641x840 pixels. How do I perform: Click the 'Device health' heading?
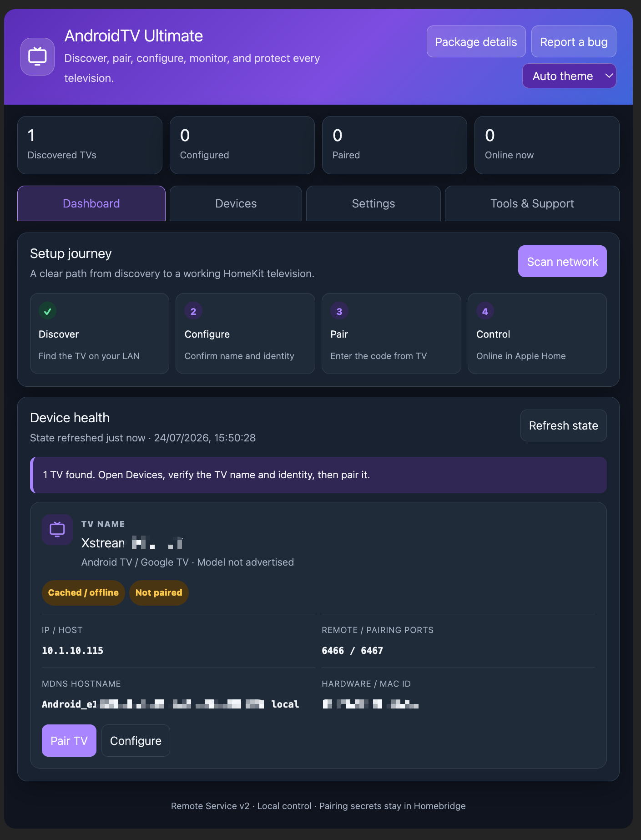click(70, 418)
